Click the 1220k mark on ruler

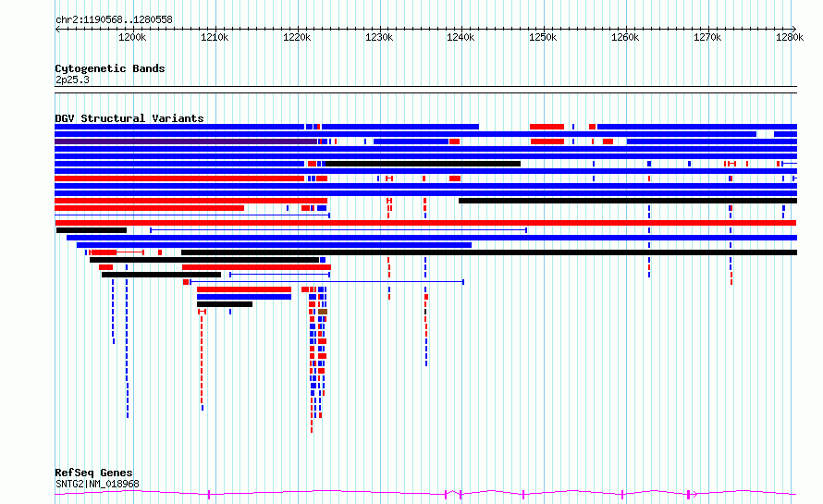click(x=297, y=37)
